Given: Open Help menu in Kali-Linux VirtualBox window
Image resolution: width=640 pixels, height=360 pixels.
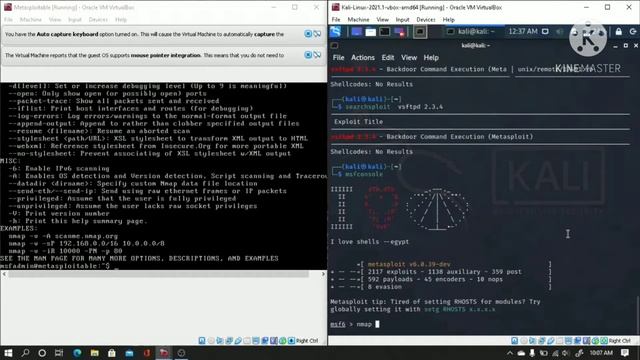Looking at the screenshot, I should (x=449, y=20).
